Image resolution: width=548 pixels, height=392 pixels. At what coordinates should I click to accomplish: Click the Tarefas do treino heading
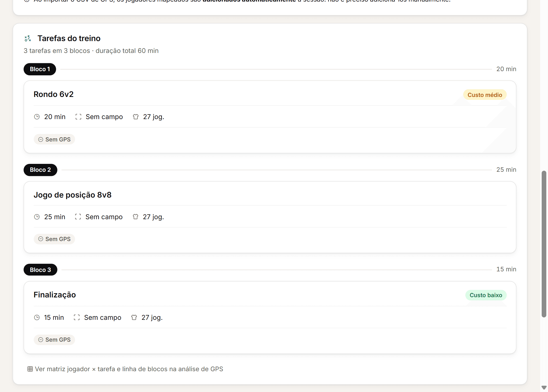(69, 38)
